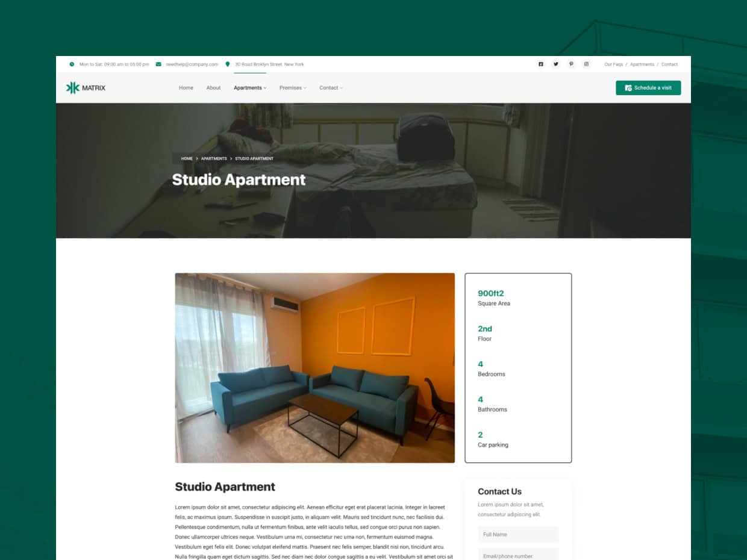This screenshot has width=747, height=560.
Task: Click the clock icon beside opening hours
Action: pos(72,64)
